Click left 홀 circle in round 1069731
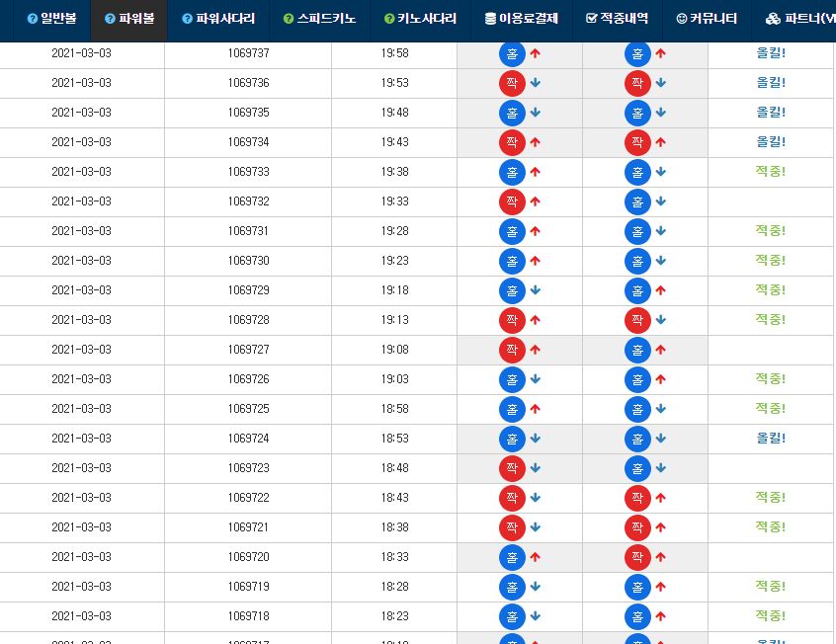This screenshot has width=836, height=644. [512, 231]
